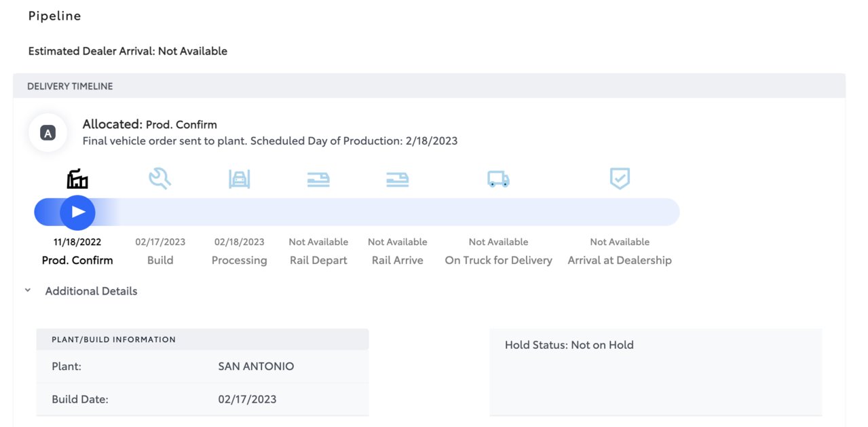Click the delivery timeline progress bar
The width and height of the screenshot is (868, 427).
(x=357, y=212)
